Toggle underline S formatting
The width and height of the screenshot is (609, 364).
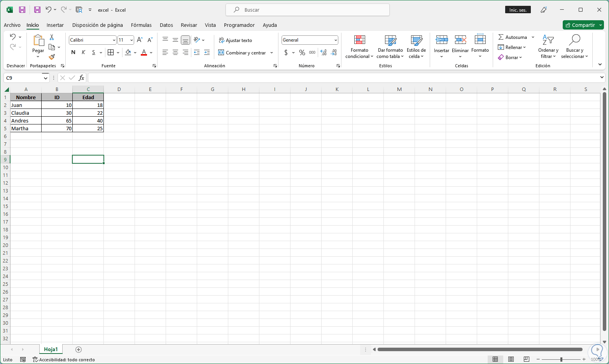[x=93, y=52]
